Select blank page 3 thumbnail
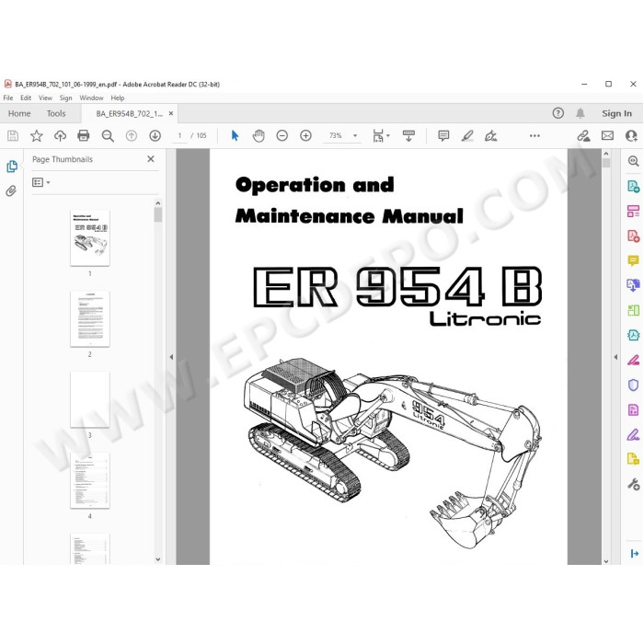The height and width of the screenshot is (644, 644). 90,399
